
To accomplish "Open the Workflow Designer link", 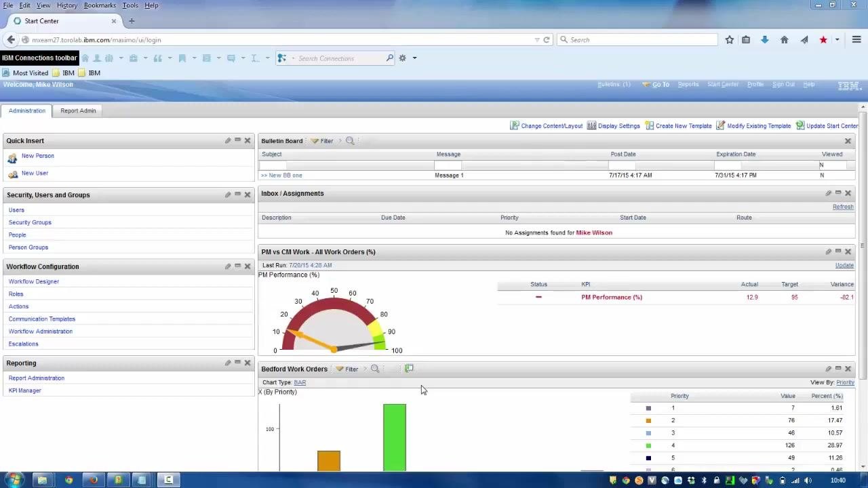I will coord(34,281).
